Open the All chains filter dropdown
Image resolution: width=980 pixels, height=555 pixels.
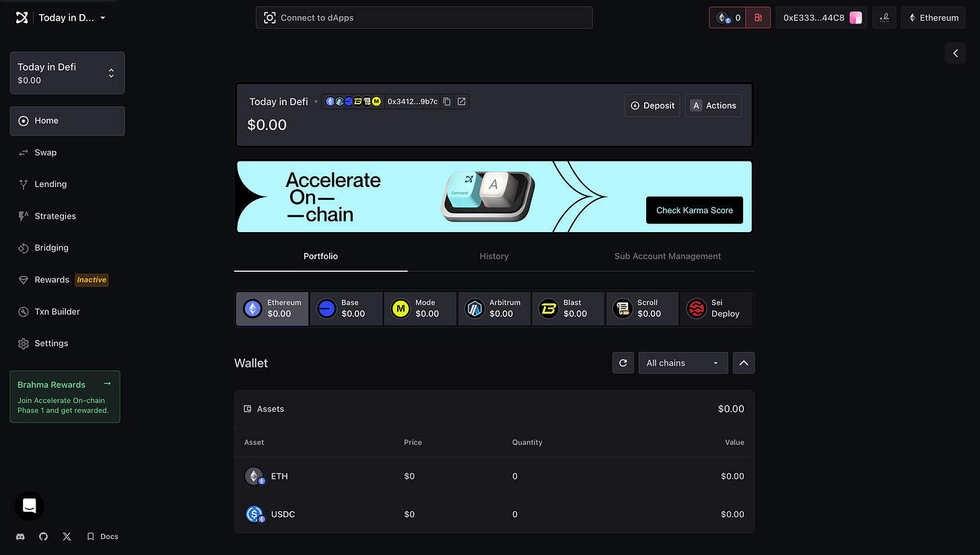[x=683, y=363]
